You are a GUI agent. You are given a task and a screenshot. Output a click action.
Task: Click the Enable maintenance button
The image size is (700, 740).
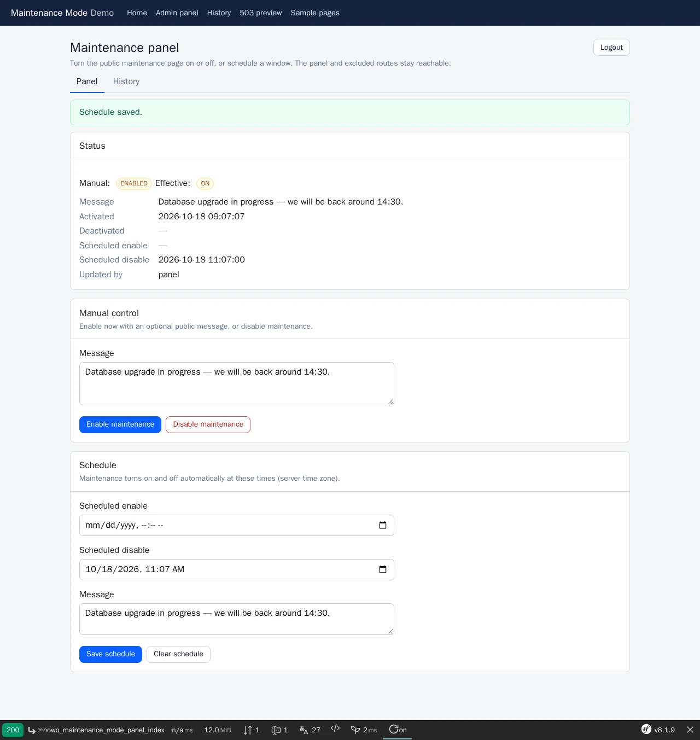pyautogui.click(x=120, y=424)
